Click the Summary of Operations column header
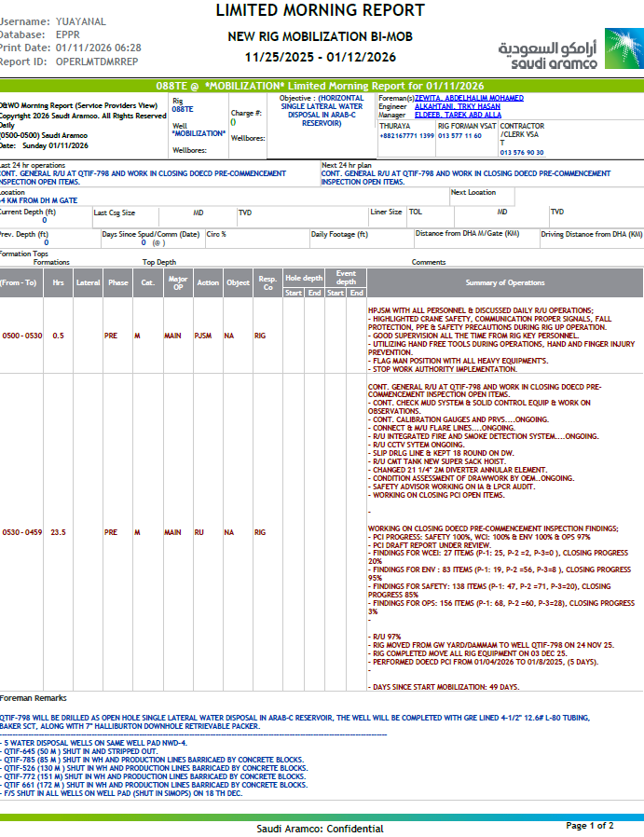Screen dimensions: 644x837 [505, 282]
